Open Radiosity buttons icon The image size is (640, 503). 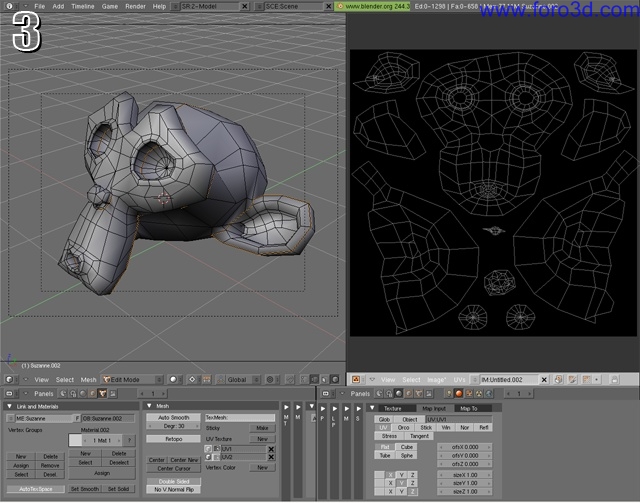pyautogui.click(x=479, y=394)
